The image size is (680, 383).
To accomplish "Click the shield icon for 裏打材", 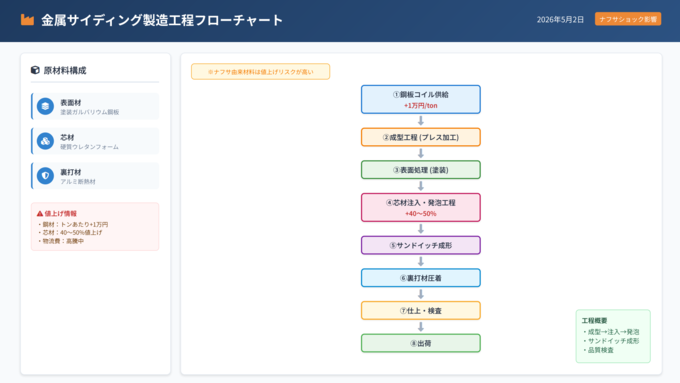I will [x=45, y=176].
